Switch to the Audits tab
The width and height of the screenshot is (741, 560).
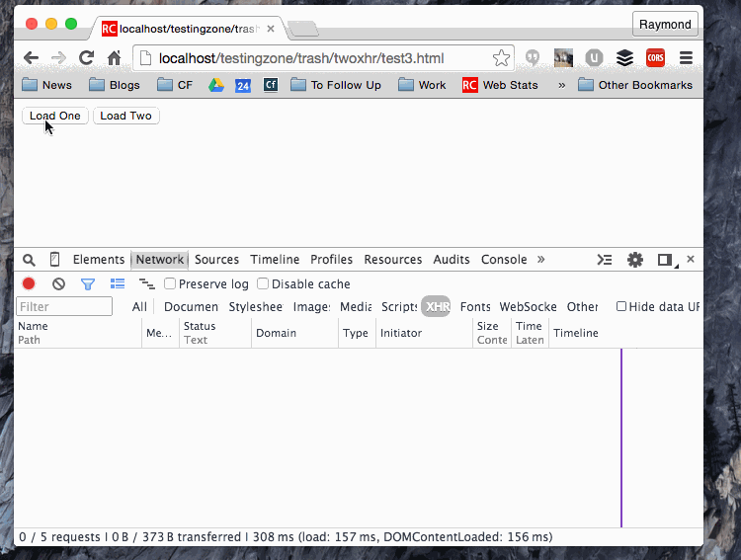[452, 260]
